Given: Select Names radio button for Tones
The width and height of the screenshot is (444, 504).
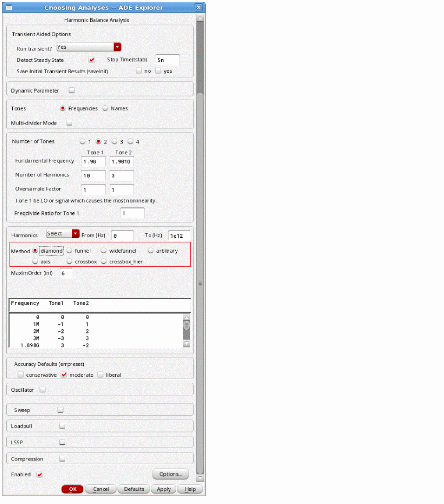Looking at the screenshot, I should point(105,108).
